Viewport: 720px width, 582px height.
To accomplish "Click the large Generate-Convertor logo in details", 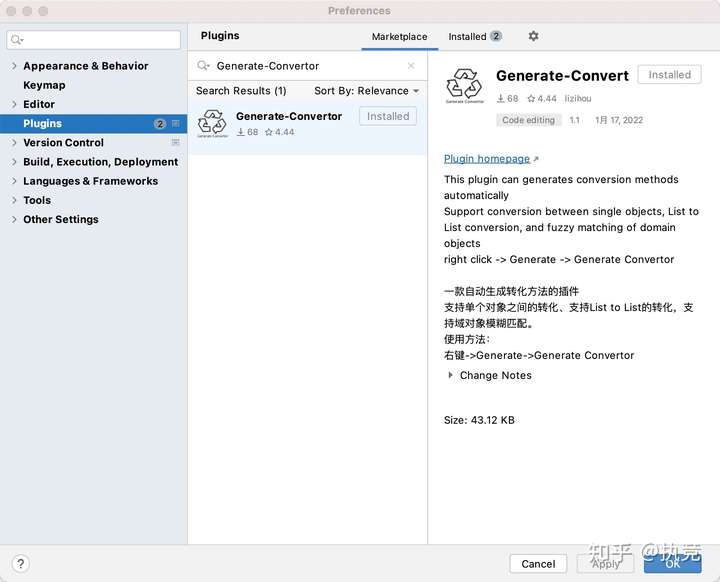I will click(464, 85).
